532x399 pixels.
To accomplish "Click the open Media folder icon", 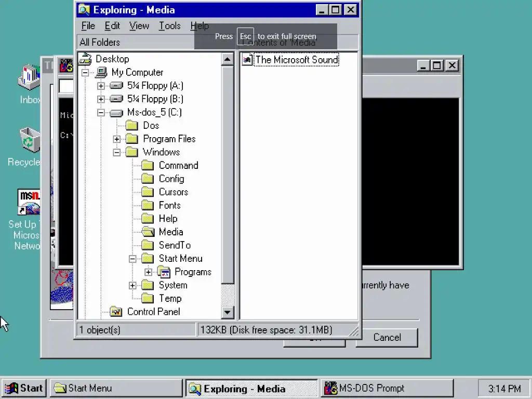I will coord(148,232).
